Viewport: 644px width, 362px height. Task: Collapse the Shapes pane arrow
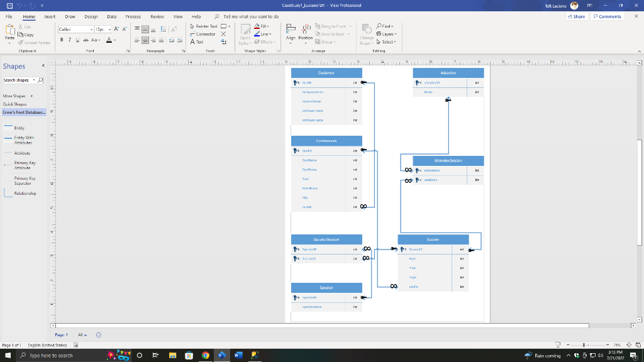pos(43,65)
